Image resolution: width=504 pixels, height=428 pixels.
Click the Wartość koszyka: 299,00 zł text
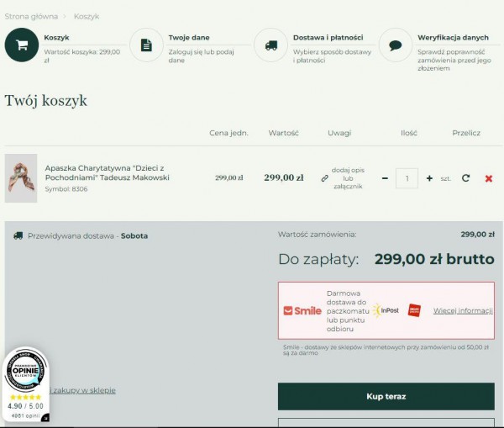point(82,56)
